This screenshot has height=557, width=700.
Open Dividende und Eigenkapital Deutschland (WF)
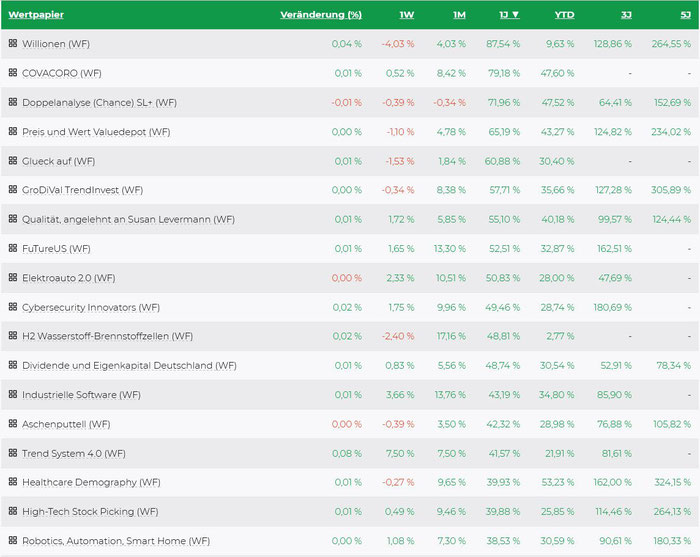coord(129,366)
